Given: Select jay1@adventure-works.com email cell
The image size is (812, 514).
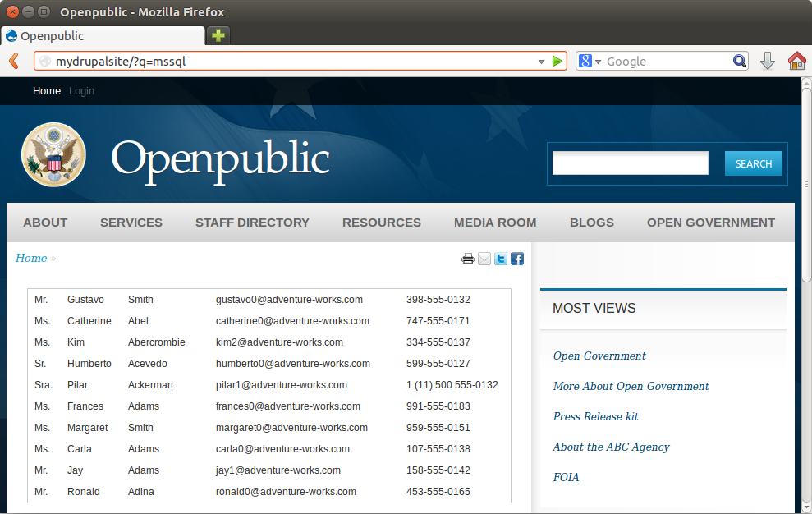Looking at the screenshot, I should tap(278, 470).
